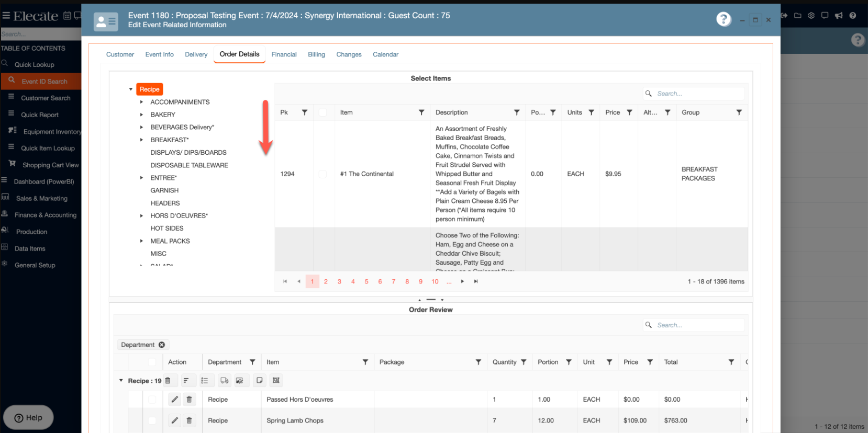868x433 pixels.
Task: Expand the BREAKFAST category in tree
Action: tap(141, 140)
